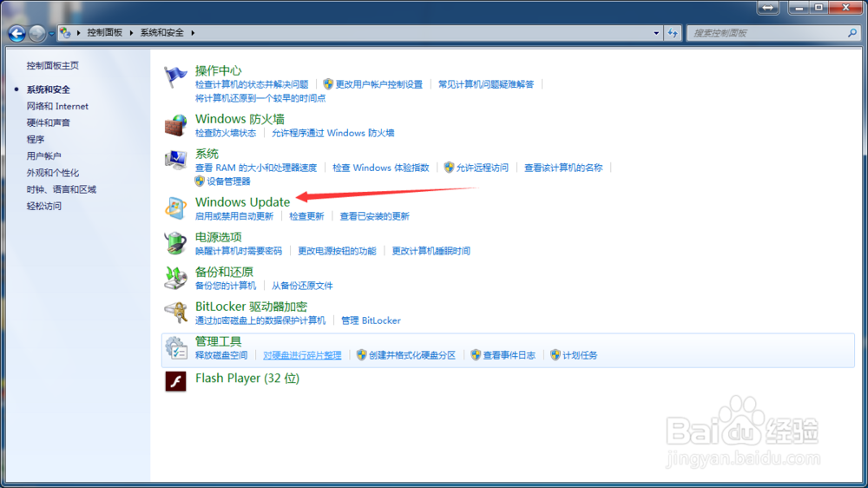Click the System computer icon
Screen dimensions: 868x488
(x=175, y=160)
